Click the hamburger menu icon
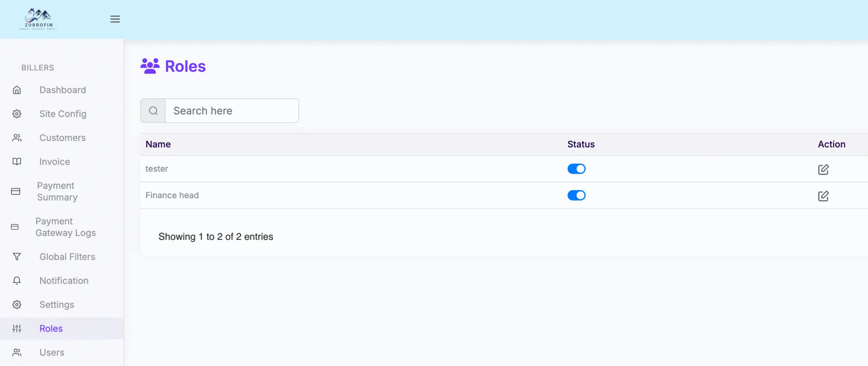 [x=115, y=19]
